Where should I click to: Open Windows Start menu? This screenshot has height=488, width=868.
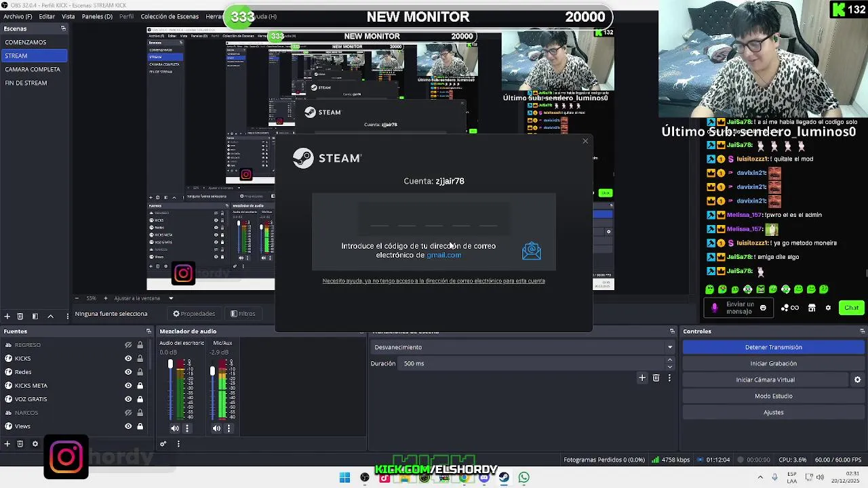tap(344, 477)
